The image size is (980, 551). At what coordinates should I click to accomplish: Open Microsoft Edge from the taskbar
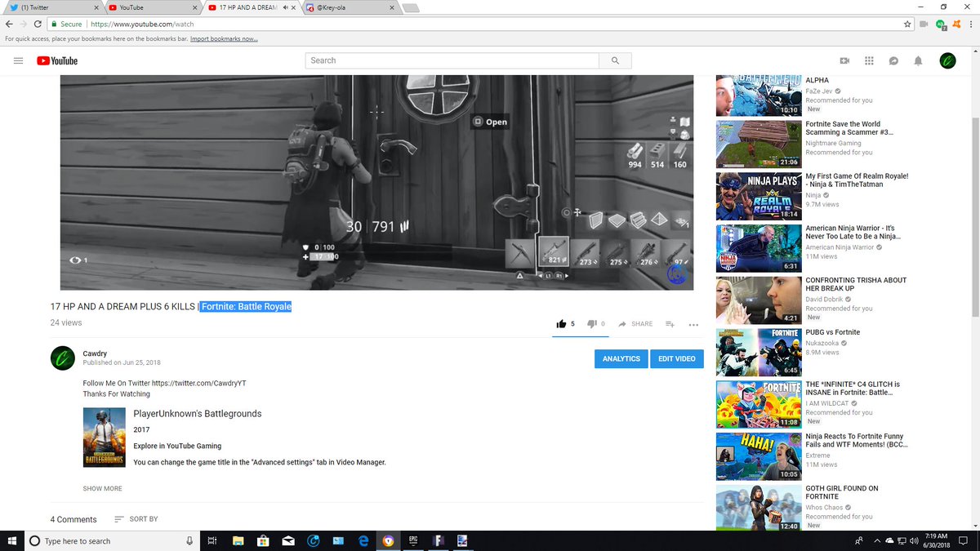coord(363,540)
